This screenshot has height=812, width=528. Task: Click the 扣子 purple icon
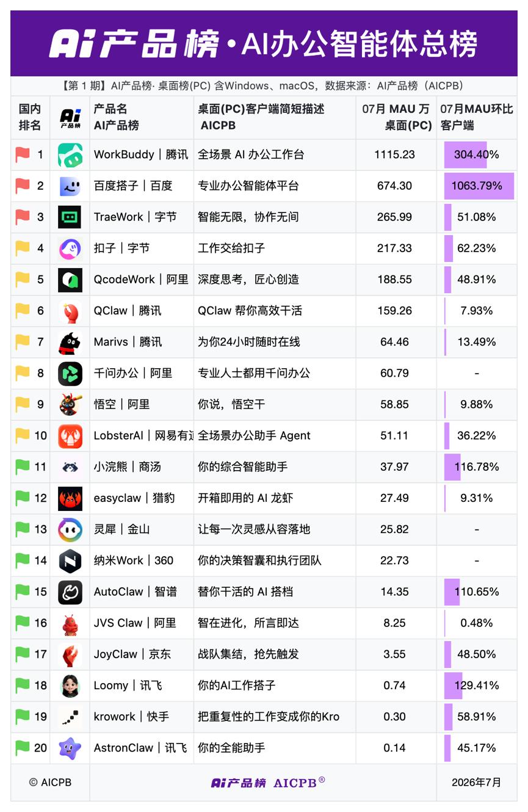pyautogui.click(x=70, y=248)
